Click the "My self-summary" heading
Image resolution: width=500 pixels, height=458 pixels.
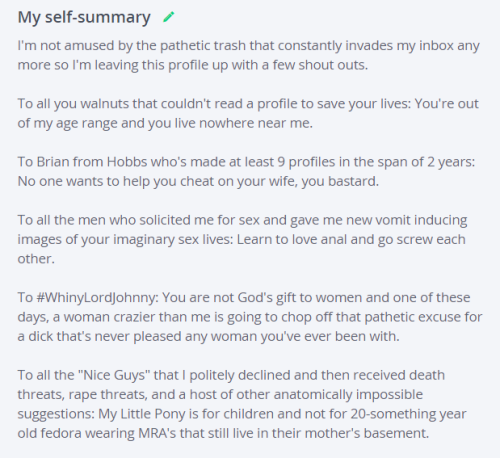pyautogui.click(x=84, y=17)
